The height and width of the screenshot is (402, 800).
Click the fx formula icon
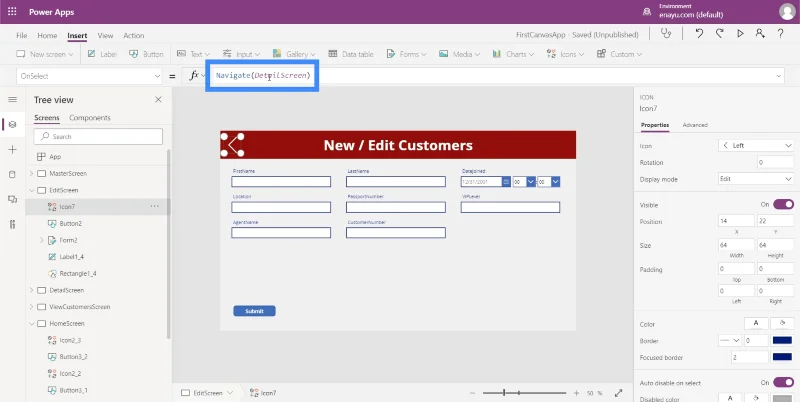pos(194,76)
